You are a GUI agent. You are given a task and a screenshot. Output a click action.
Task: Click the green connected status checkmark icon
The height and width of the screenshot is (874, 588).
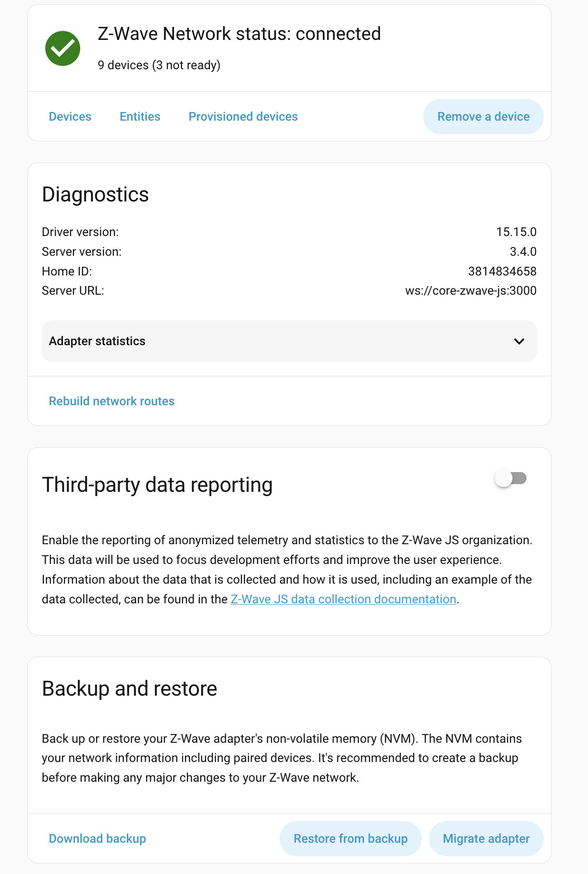tap(62, 49)
